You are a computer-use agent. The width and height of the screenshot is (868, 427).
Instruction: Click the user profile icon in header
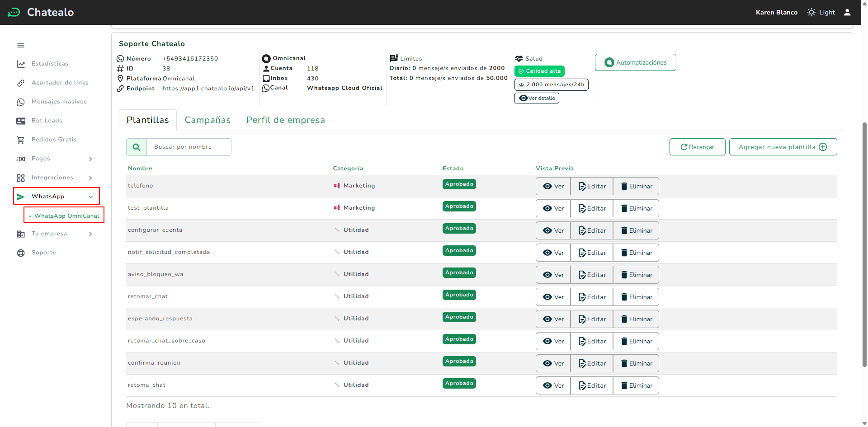click(x=847, y=12)
